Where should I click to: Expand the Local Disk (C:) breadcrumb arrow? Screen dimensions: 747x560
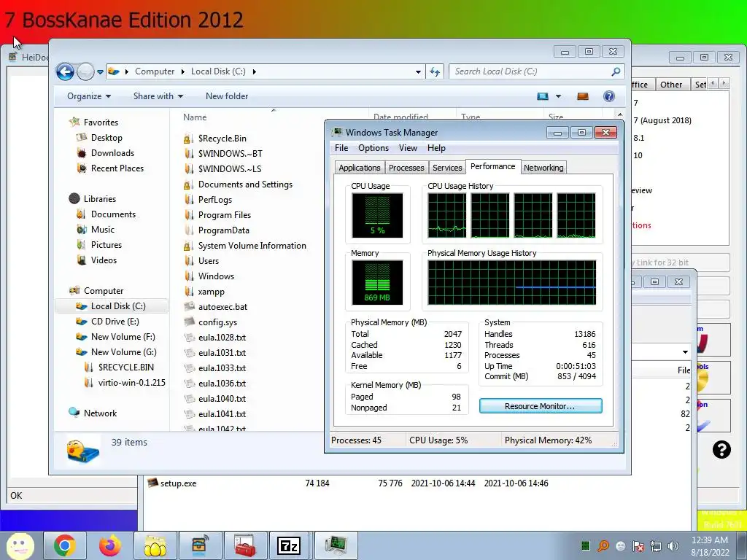tap(255, 71)
